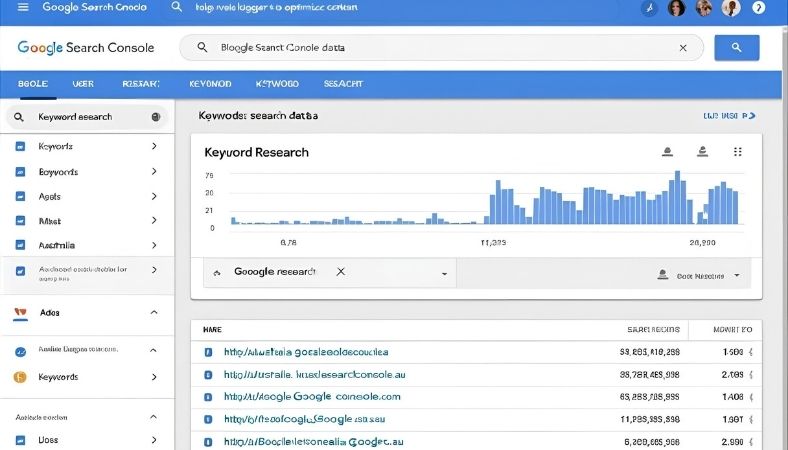The image size is (788, 450).
Task: Click blue round icon beside Analise item
Action: pyautogui.click(x=20, y=352)
